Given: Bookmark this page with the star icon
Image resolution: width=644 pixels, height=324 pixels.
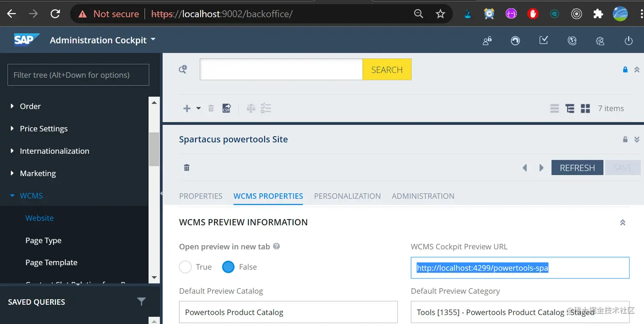Looking at the screenshot, I should click(x=440, y=14).
